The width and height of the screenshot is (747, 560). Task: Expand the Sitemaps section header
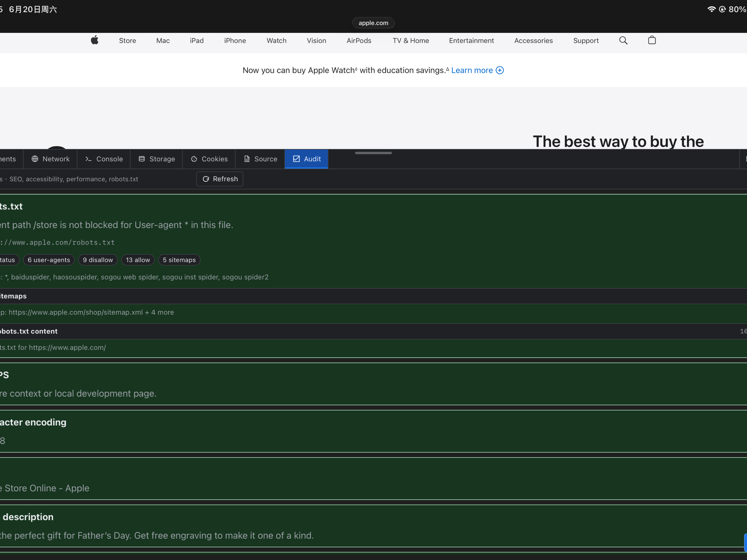(x=373, y=296)
